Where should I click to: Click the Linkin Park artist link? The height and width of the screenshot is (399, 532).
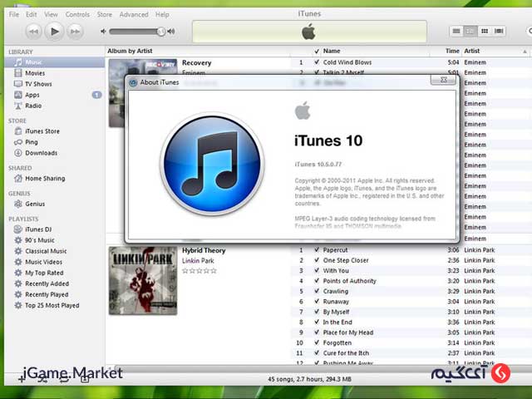198,261
